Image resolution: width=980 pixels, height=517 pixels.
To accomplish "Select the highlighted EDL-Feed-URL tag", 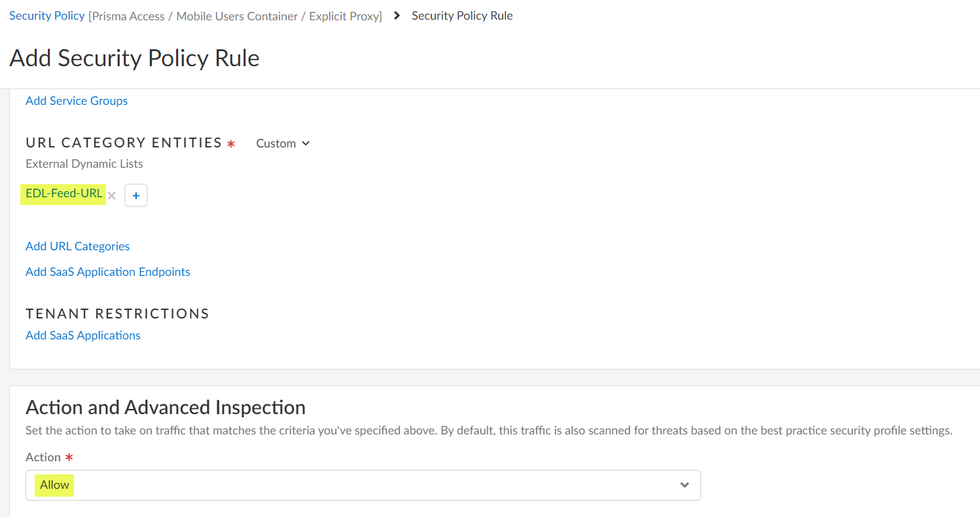I will pos(63,193).
